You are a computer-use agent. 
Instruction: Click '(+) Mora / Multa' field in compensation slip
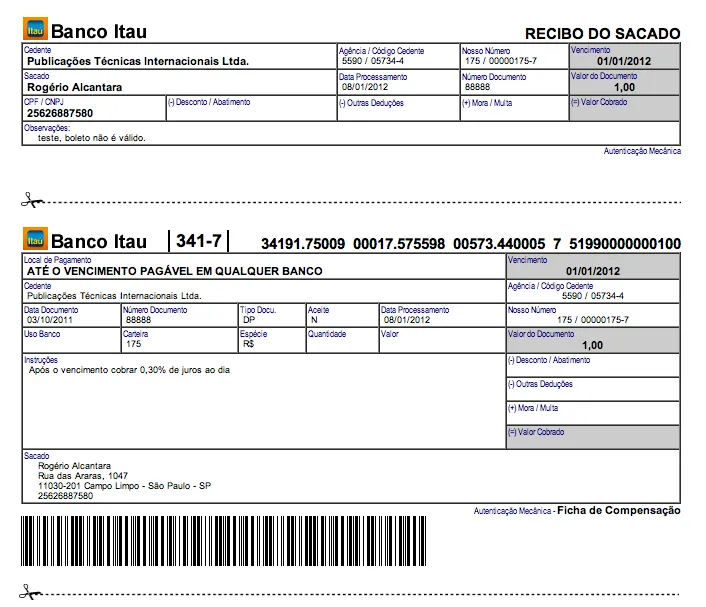click(x=593, y=413)
